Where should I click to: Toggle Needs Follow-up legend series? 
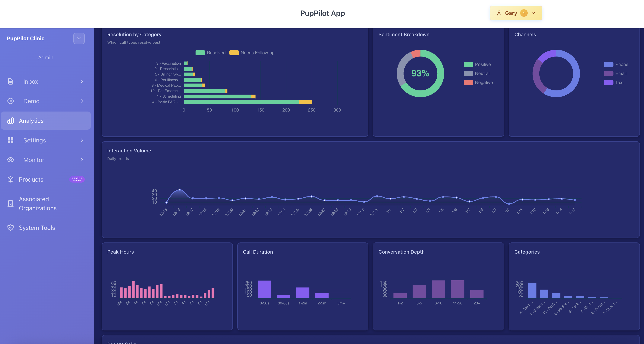[252, 53]
